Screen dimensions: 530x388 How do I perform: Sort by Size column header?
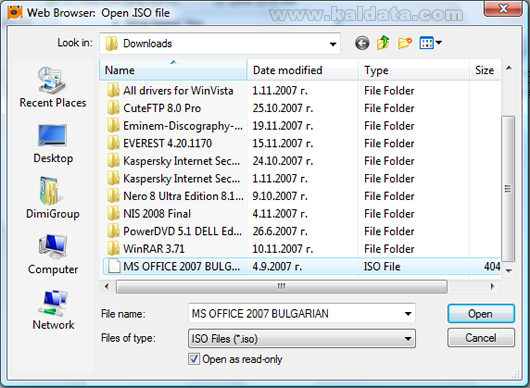coord(485,70)
